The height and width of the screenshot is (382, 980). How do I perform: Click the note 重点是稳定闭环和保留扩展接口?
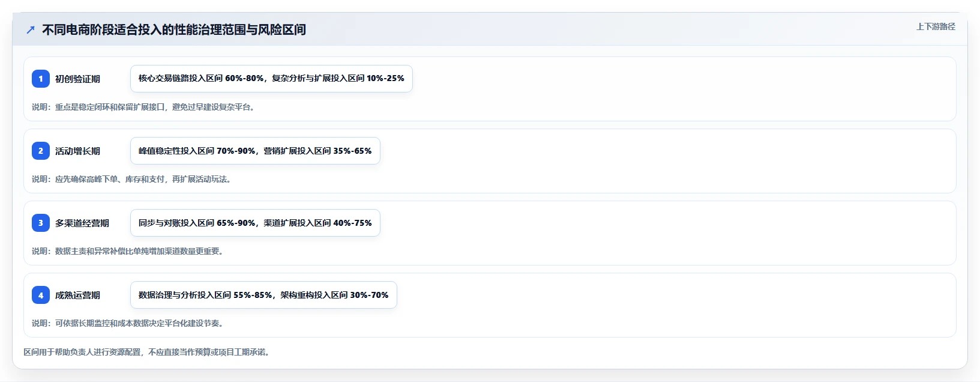click(144, 107)
